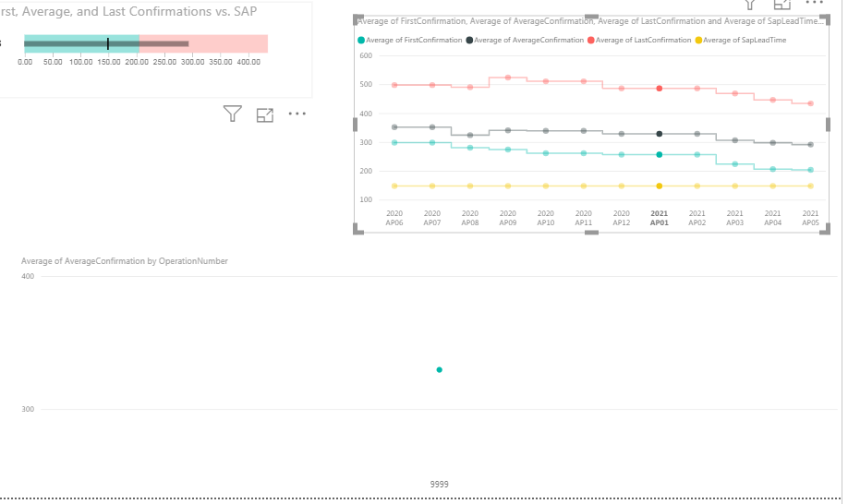The image size is (848, 504).
Task: Click the black target marker in bullet chart
Action: pyautogui.click(x=108, y=43)
